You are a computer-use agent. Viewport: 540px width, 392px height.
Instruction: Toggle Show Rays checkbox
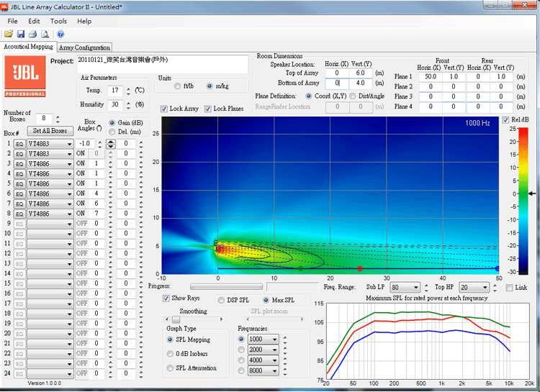pyautogui.click(x=166, y=298)
